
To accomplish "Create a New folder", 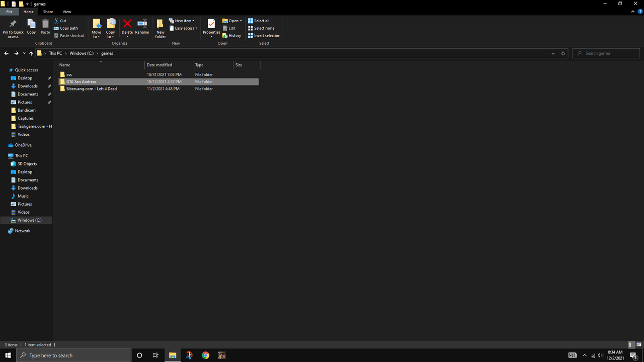I will pos(160,29).
